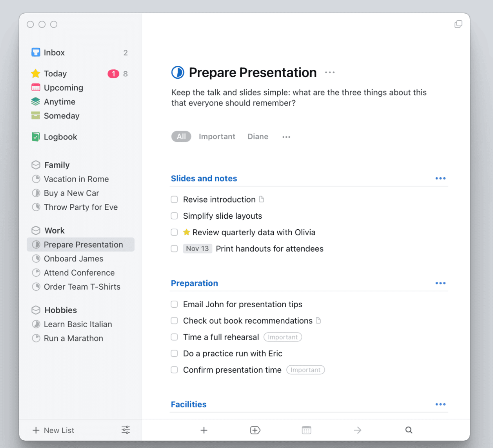Check off Simplify slide layouts
Viewport: 493px width, 448px height.
[174, 216]
